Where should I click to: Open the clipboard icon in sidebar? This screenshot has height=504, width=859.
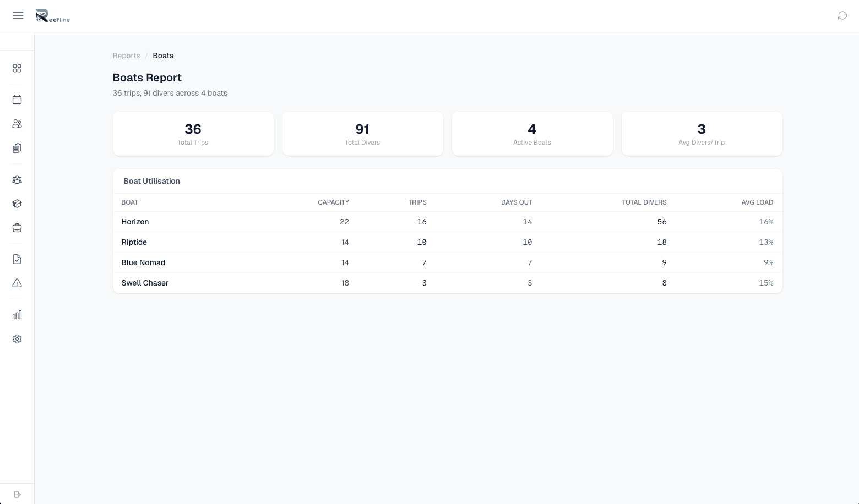click(17, 148)
